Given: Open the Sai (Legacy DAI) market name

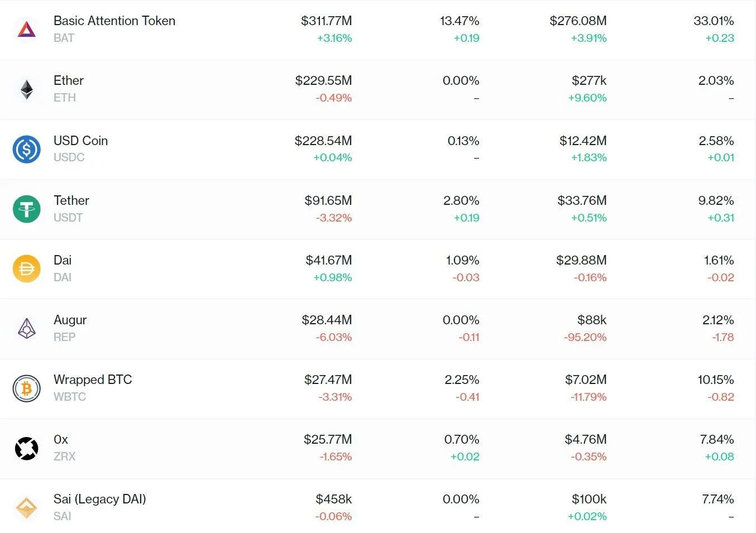Looking at the screenshot, I should (100, 499).
